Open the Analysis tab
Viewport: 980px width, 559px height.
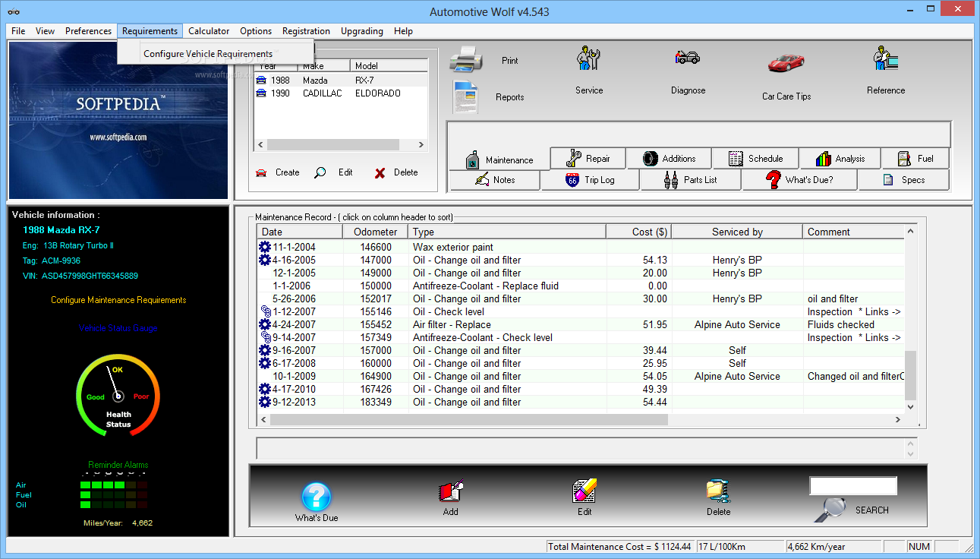coord(840,158)
